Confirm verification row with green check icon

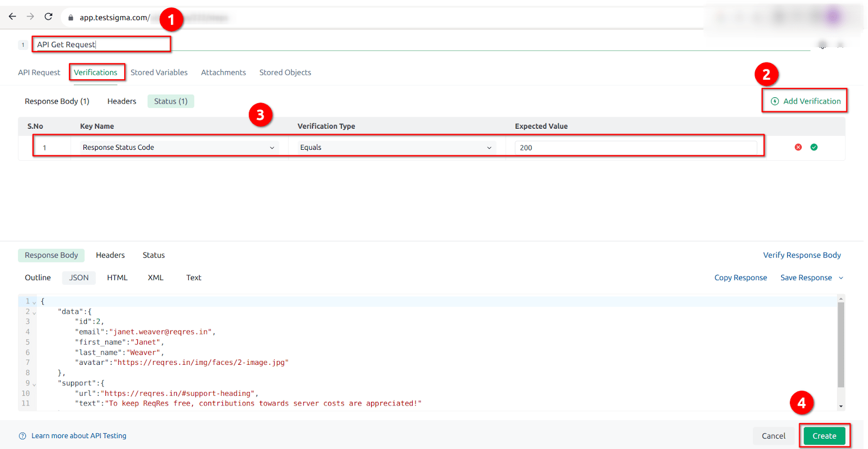pyautogui.click(x=814, y=147)
